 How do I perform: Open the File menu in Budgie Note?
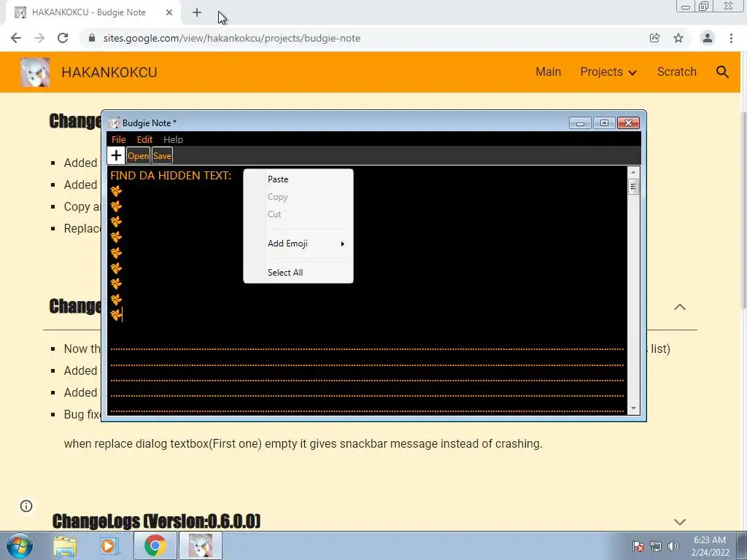coord(119,139)
